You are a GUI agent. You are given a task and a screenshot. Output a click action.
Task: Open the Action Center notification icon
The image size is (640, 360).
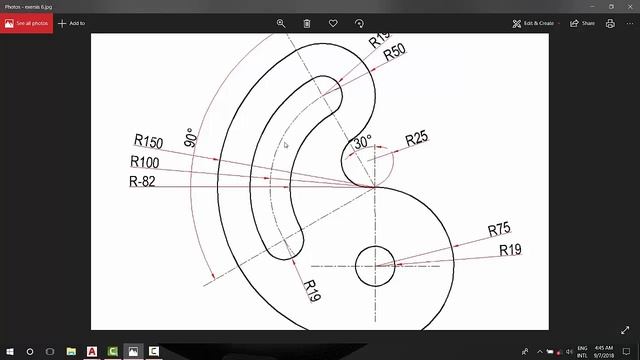click(x=627, y=351)
